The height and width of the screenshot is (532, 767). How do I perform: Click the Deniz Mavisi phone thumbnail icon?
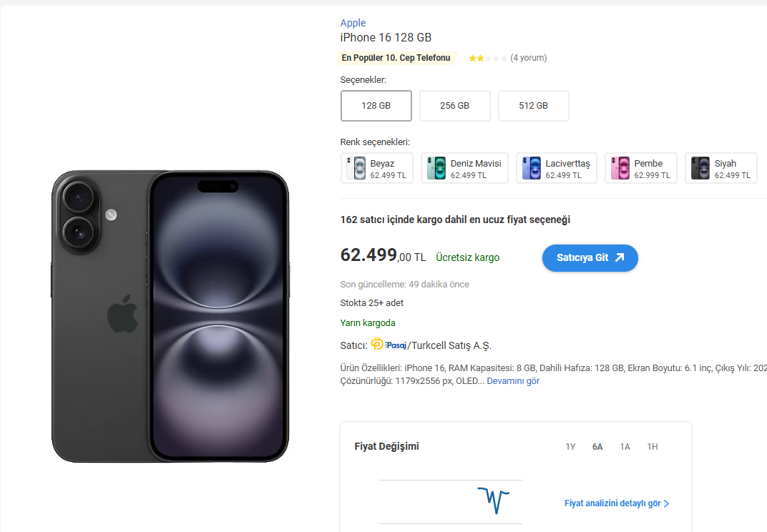[x=436, y=168]
